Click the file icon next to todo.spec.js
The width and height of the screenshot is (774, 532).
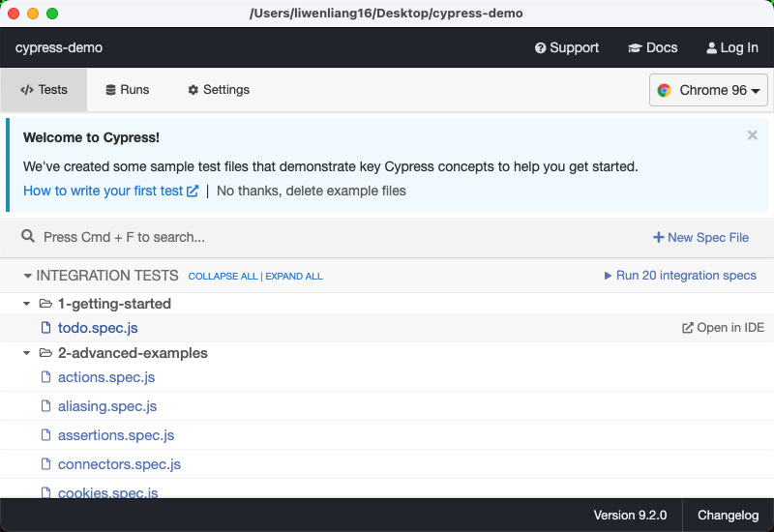click(45, 328)
